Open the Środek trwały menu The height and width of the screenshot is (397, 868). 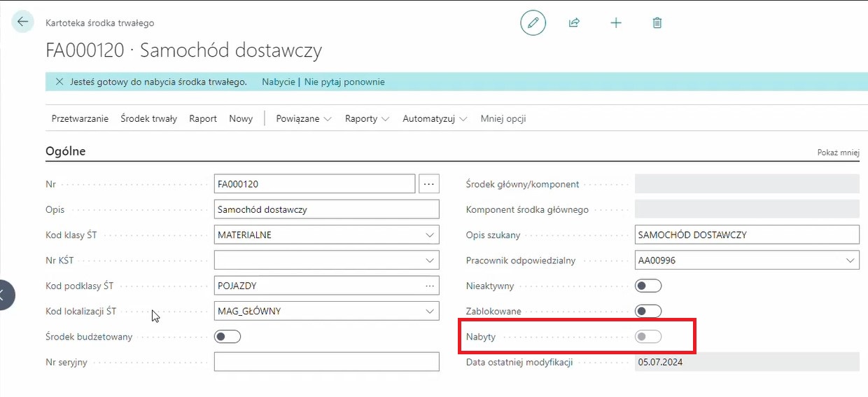tap(149, 119)
